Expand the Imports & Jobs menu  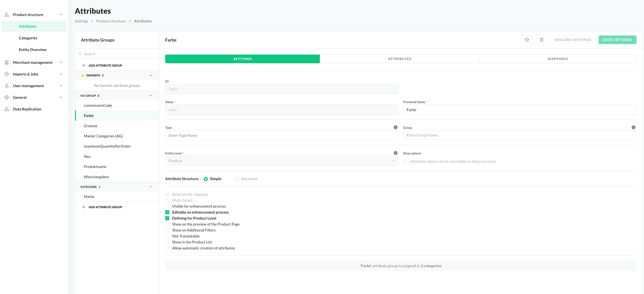tap(61, 74)
